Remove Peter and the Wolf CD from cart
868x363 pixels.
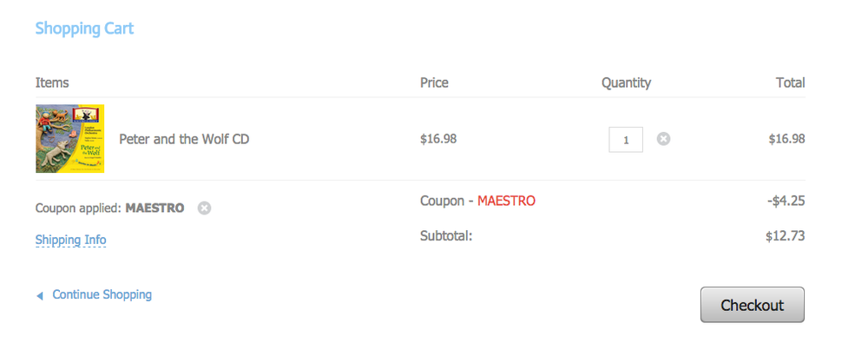tap(663, 139)
